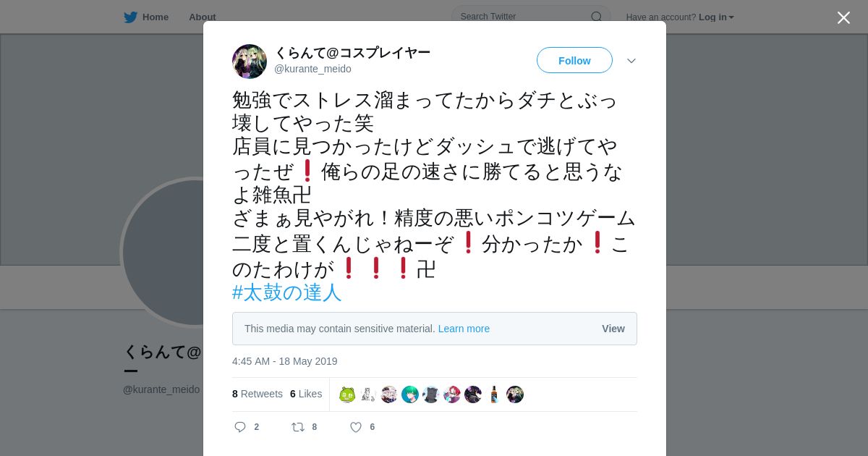
Task: Like the tweet with heart icon
Action: (x=356, y=427)
